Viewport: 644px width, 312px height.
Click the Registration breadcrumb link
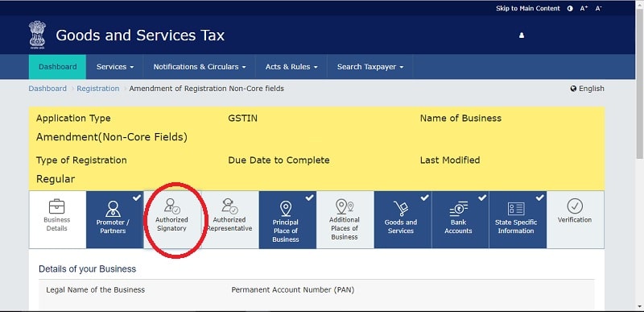tap(98, 89)
